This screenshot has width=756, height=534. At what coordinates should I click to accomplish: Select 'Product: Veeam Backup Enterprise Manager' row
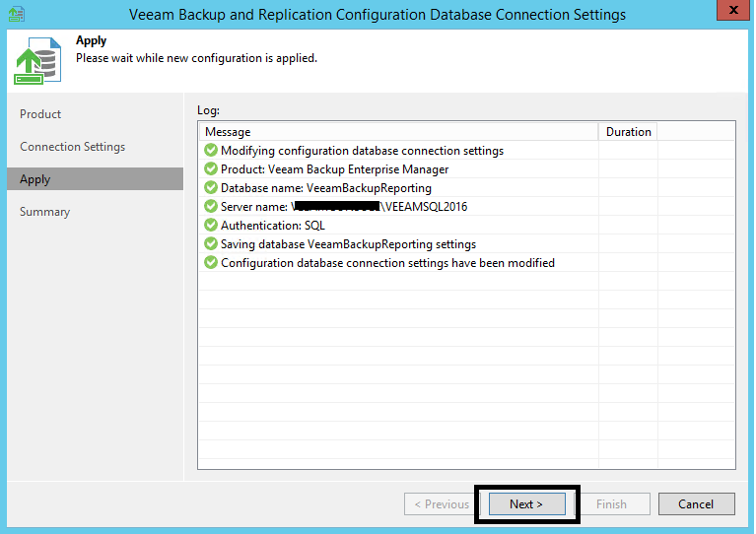tap(466, 169)
